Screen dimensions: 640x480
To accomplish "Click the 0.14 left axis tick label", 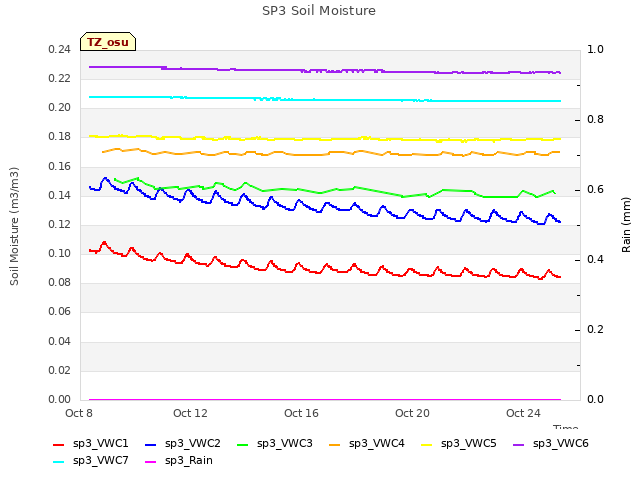I will 60,195.
